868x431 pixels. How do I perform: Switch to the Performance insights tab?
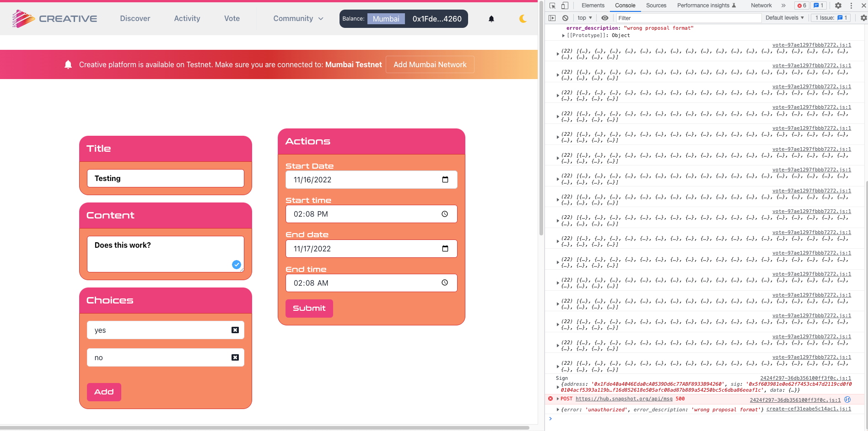(706, 5)
